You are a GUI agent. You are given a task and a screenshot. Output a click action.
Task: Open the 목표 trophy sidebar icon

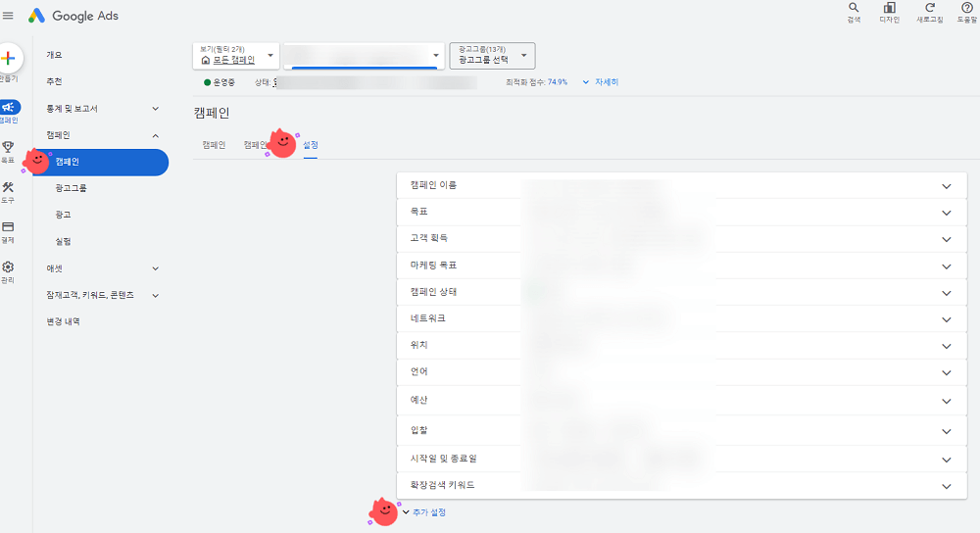pos(8,147)
